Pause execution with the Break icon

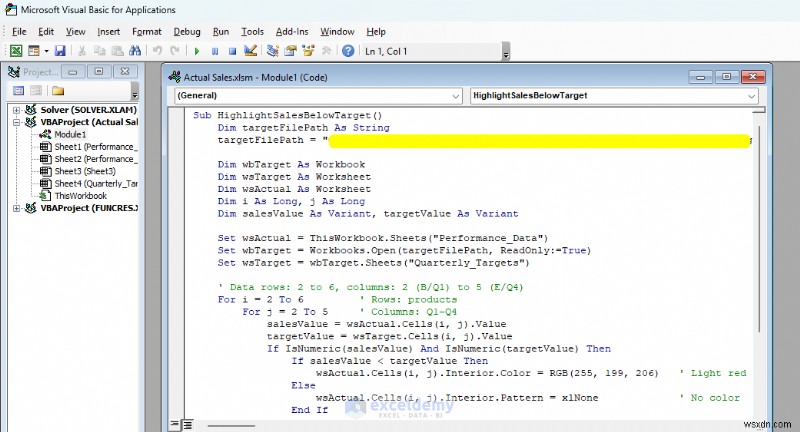pos(215,51)
